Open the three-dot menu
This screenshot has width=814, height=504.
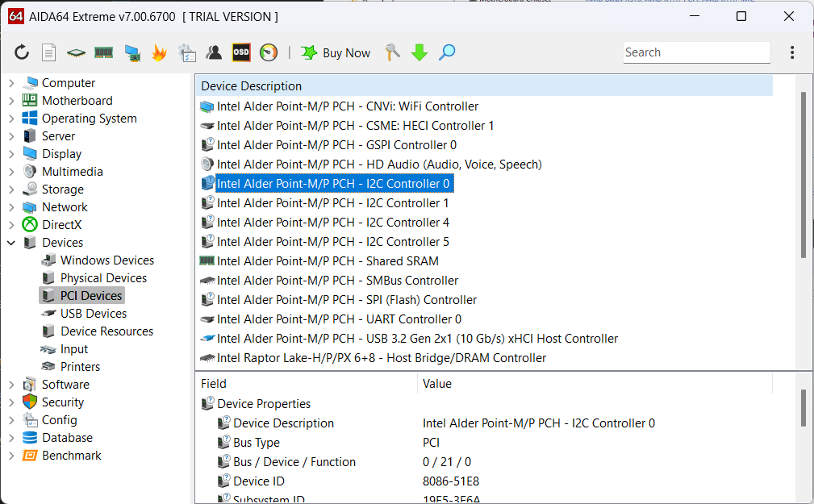792,52
